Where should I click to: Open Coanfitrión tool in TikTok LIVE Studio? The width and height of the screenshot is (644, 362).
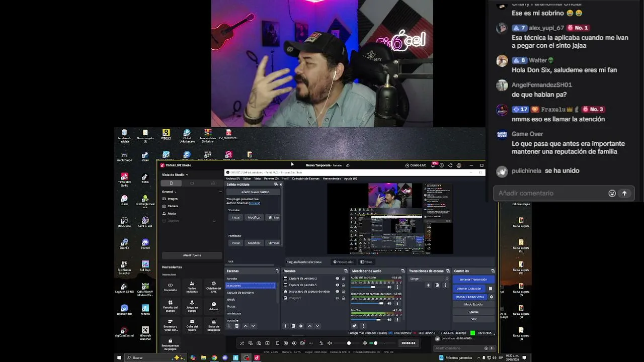[170, 287]
